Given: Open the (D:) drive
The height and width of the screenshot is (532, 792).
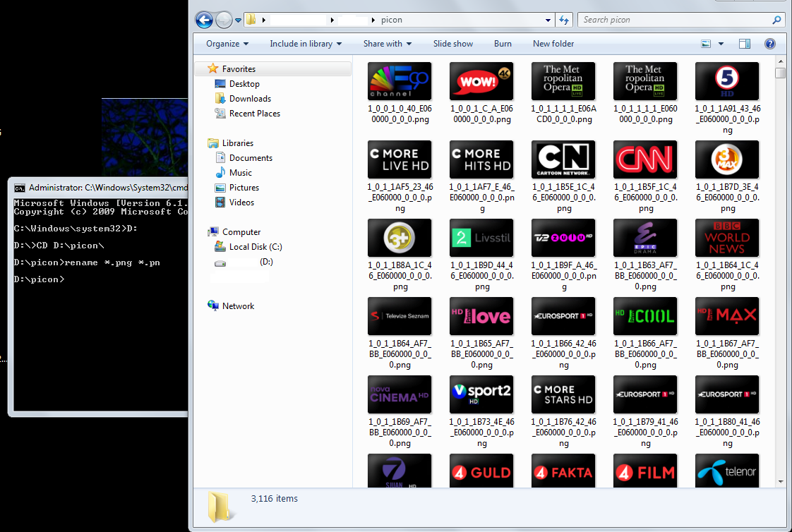Looking at the screenshot, I should coord(265,262).
